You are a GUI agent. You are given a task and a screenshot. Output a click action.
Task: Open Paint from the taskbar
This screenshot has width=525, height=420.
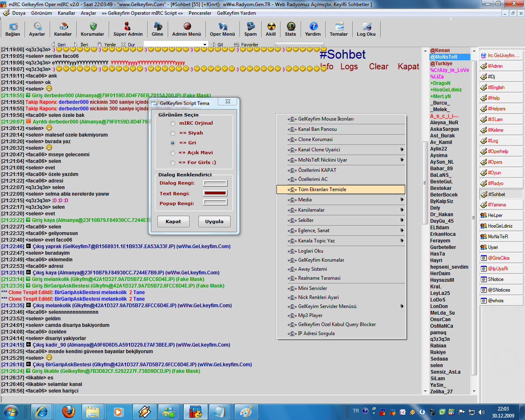[x=246, y=411]
